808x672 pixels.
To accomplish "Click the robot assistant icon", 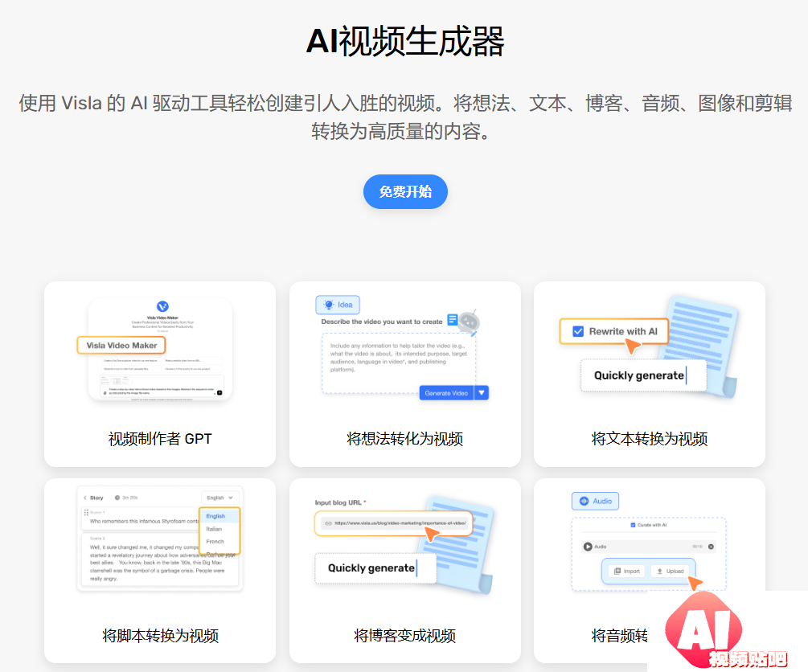I will pyautogui.click(x=469, y=322).
